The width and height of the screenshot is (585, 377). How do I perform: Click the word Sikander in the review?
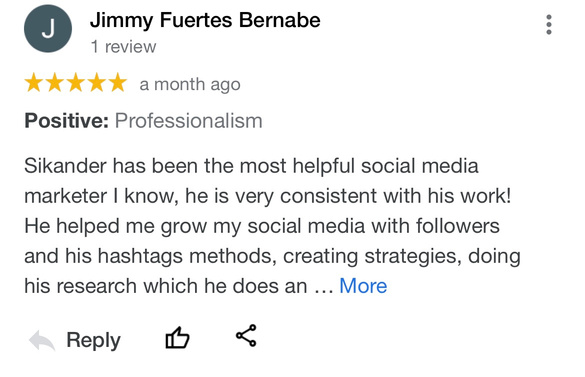[x=65, y=166]
